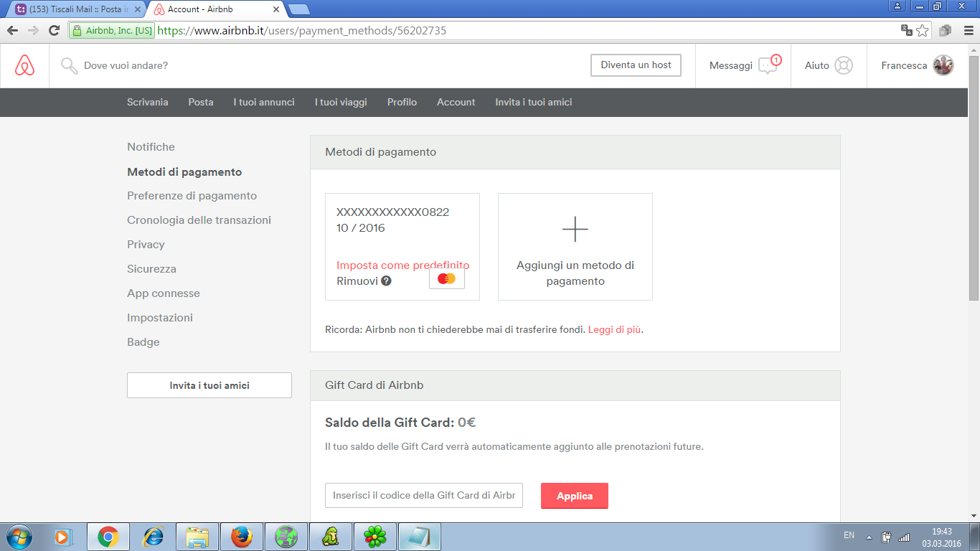Screen dimensions: 980x551
Task: Click the plus icon to add payment method
Action: pyautogui.click(x=575, y=230)
